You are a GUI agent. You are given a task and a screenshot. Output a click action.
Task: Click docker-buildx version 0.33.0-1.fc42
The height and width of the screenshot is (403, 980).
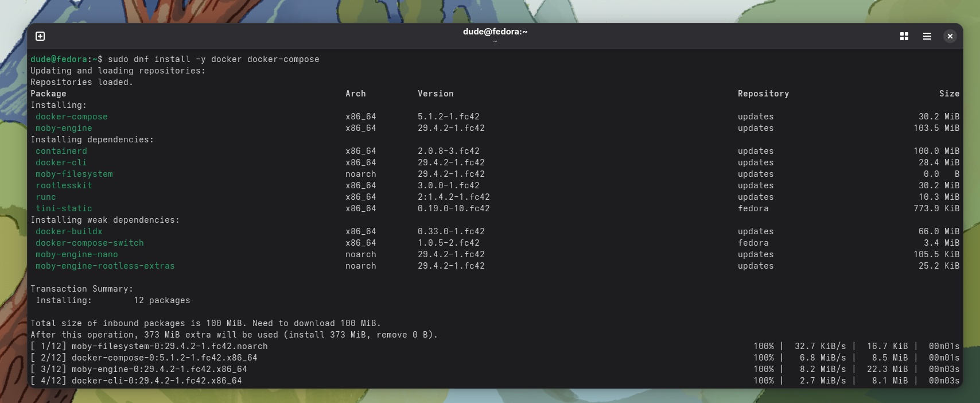click(451, 231)
